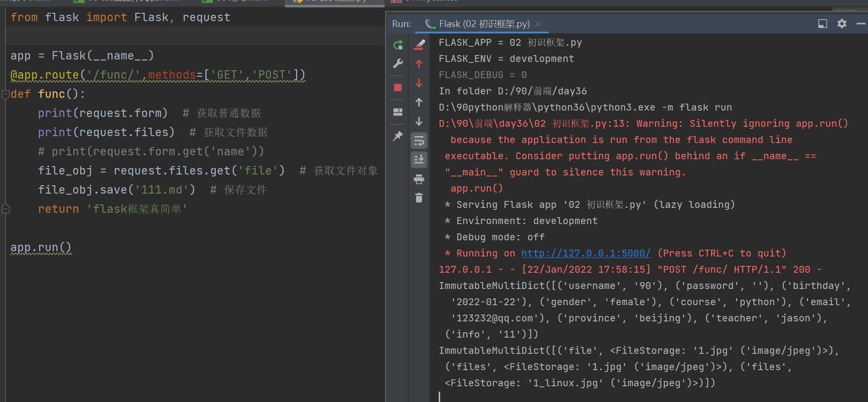Restore layout icon in Run panel sidebar
The height and width of the screenshot is (402, 868).
point(398,112)
